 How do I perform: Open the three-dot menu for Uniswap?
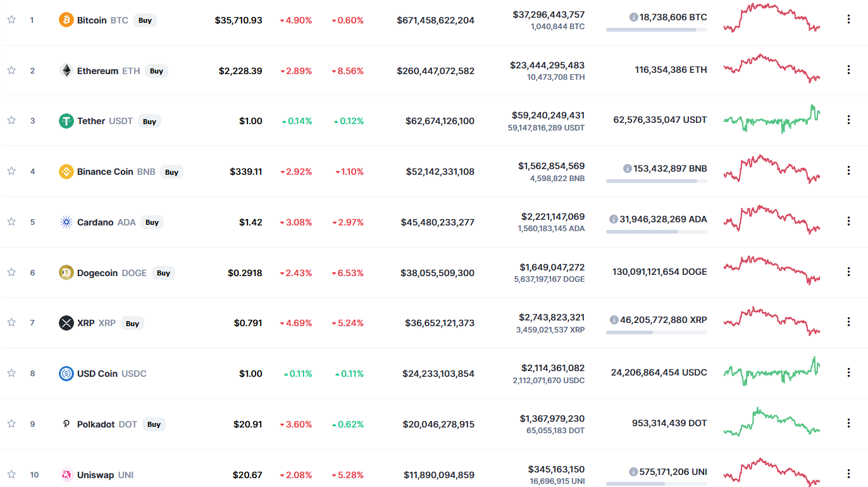[848, 473]
